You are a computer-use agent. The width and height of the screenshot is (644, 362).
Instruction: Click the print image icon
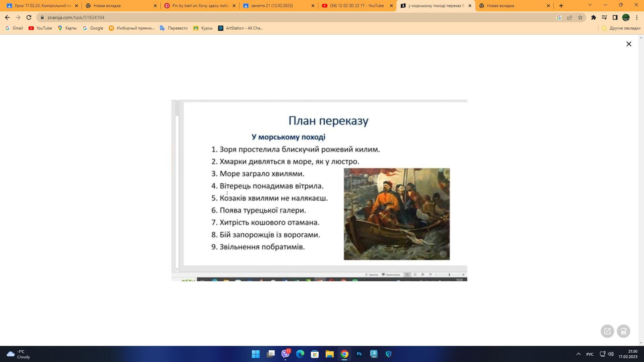click(x=623, y=331)
